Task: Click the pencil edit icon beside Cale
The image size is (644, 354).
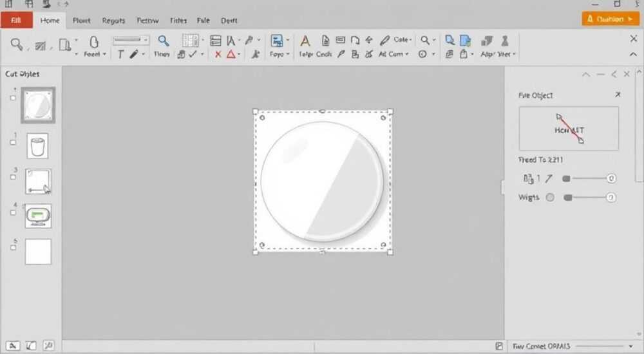Action: tap(385, 41)
